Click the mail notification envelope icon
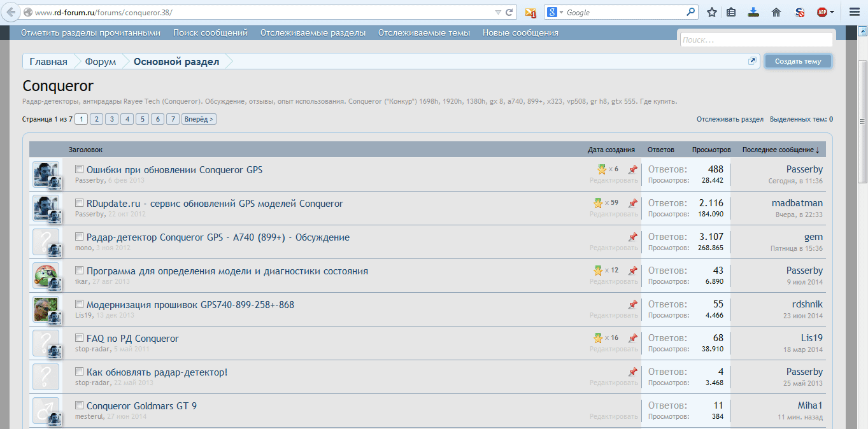Image resolution: width=868 pixels, height=429 pixels. 530,12
